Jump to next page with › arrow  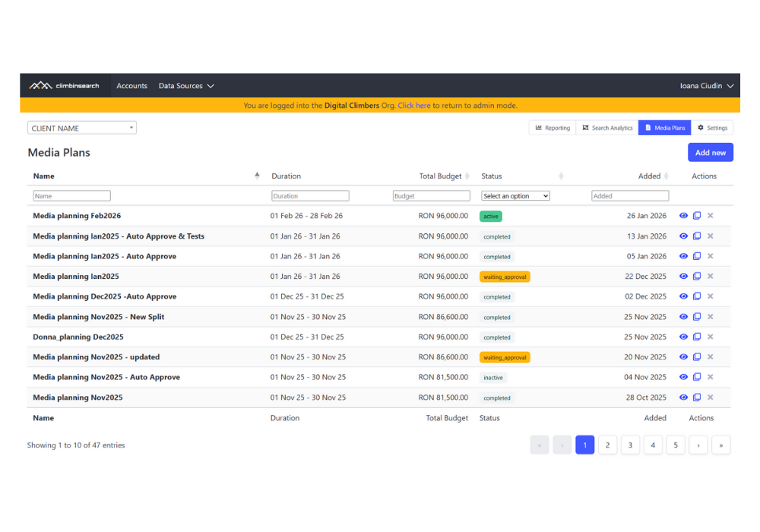click(x=698, y=445)
